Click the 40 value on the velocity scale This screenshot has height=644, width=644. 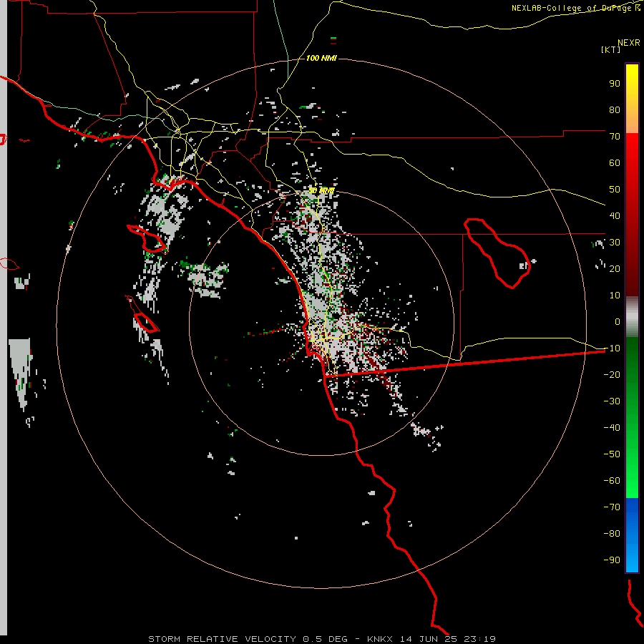click(615, 215)
